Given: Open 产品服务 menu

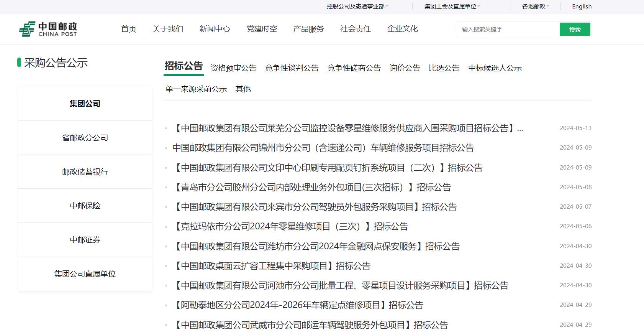Looking at the screenshot, I should 308,29.
